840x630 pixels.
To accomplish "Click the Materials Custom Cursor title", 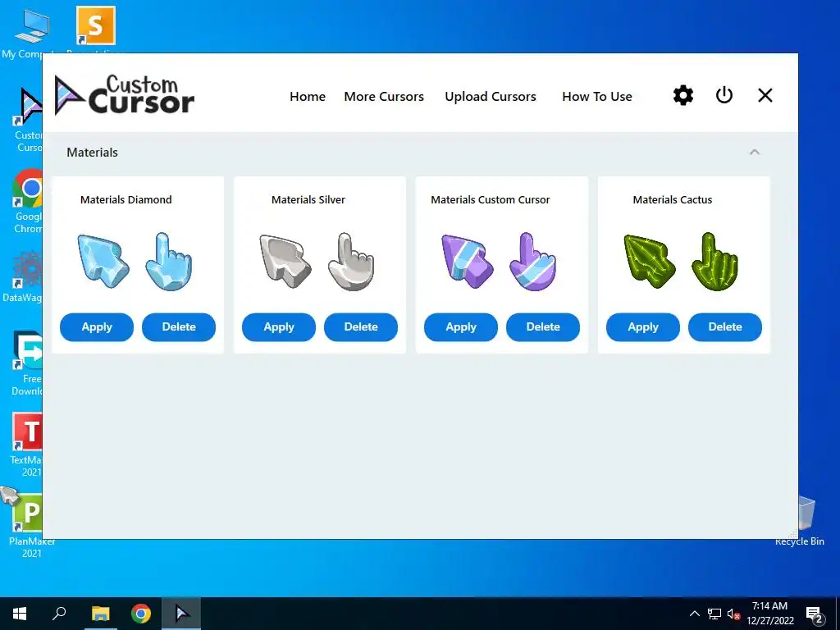I will click(x=491, y=200).
